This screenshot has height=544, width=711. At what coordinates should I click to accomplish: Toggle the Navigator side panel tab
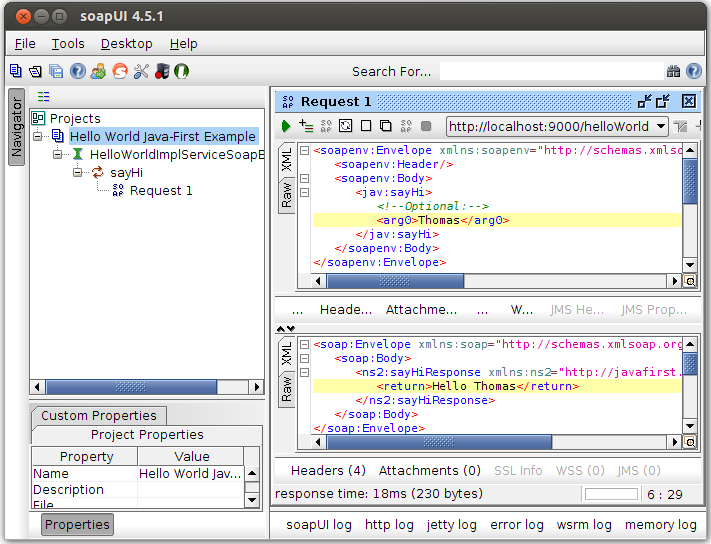[x=16, y=125]
